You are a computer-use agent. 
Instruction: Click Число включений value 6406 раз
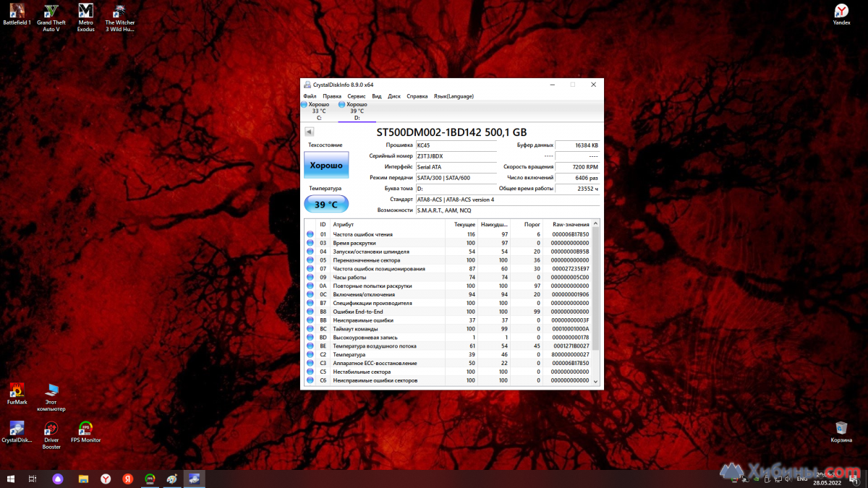click(577, 178)
